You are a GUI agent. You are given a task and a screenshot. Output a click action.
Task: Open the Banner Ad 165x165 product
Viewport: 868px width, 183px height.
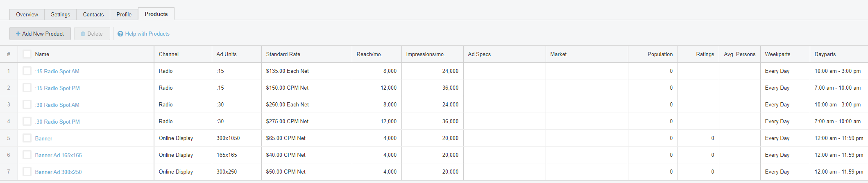58,155
